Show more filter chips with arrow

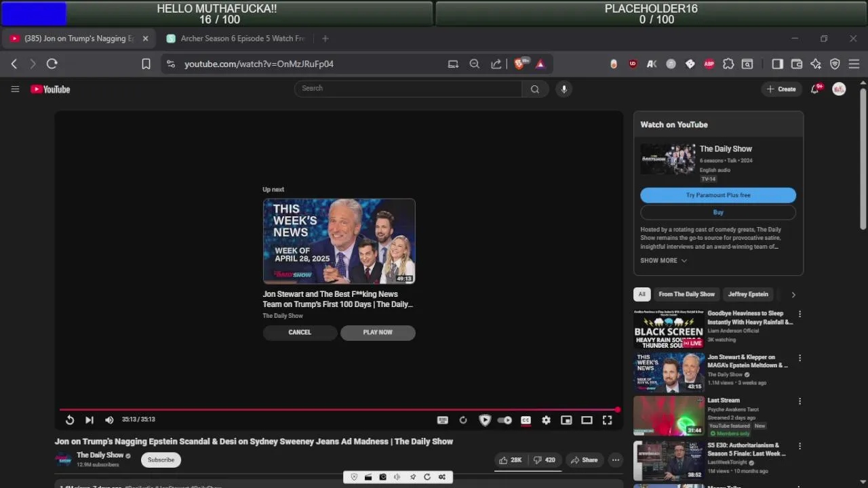click(x=793, y=294)
